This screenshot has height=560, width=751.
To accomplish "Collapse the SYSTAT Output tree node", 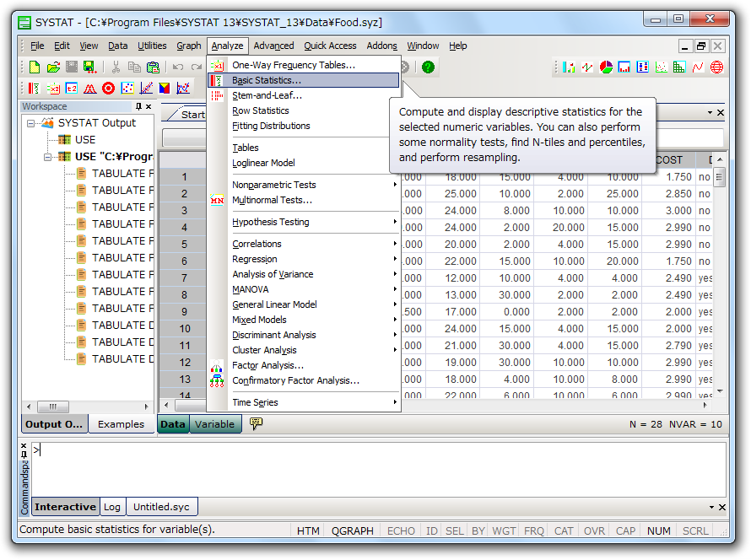I will [x=30, y=123].
